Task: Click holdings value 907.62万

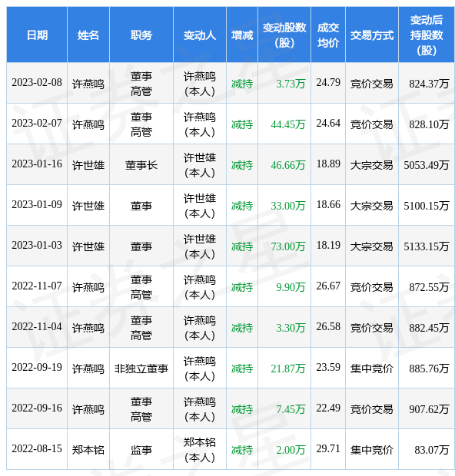Action: [429, 409]
